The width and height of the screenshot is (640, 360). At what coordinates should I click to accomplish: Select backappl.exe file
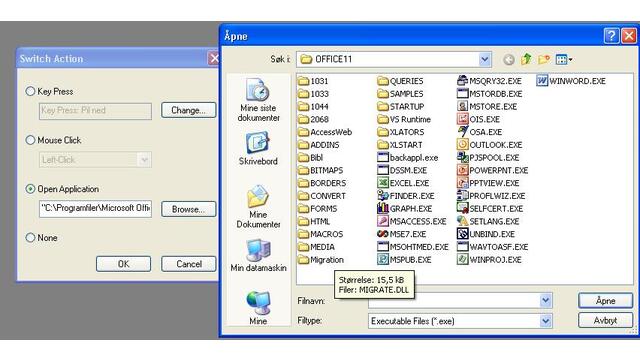[408, 158]
